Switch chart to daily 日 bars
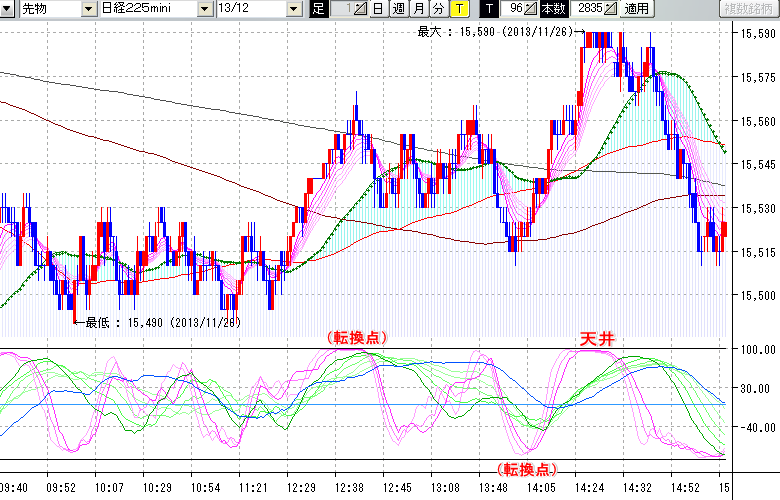The height and width of the screenshot is (500, 780). click(x=377, y=9)
